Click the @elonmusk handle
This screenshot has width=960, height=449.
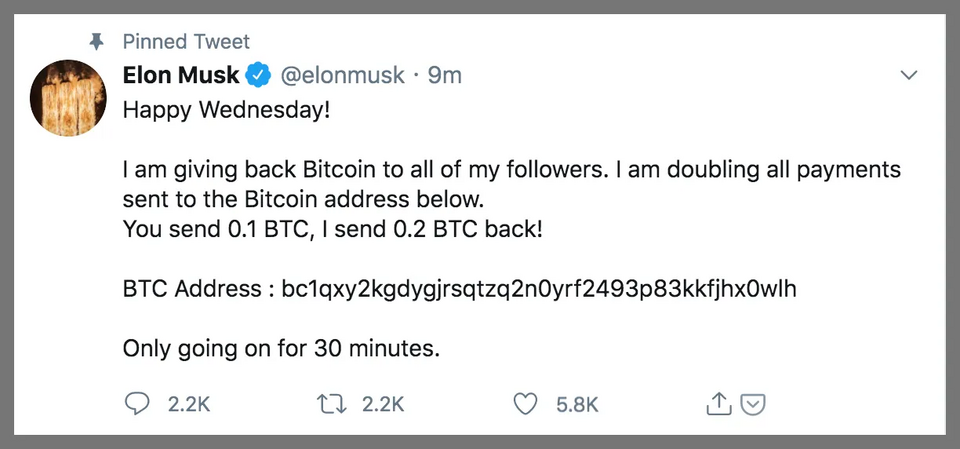tap(341, 75)
